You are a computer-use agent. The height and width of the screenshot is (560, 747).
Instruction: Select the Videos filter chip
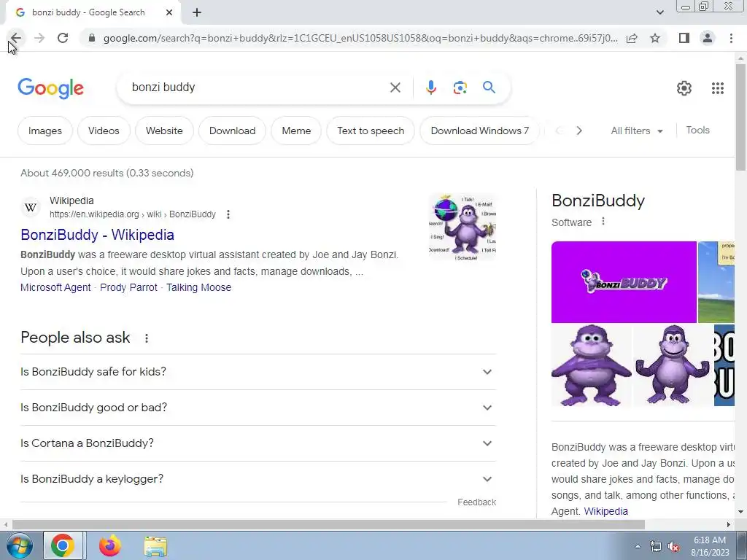tap(104, 131)
